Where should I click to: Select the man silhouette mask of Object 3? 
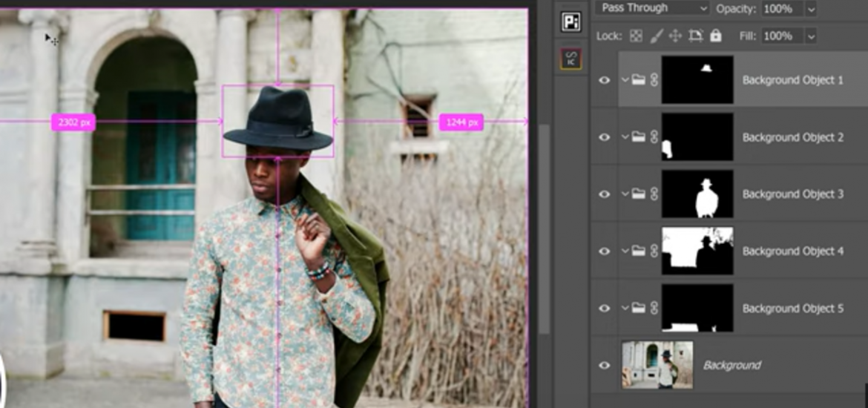coord(697,194)
